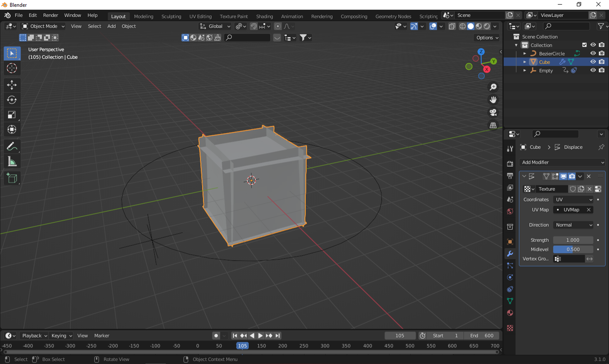The height and width of the screenshot is (364, 609).
Task: Disable Cube in renders camera icon
Action: [602, 62]
